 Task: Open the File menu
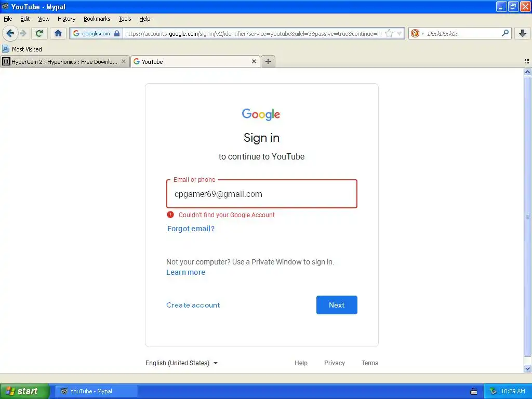[x=8, y=19]
